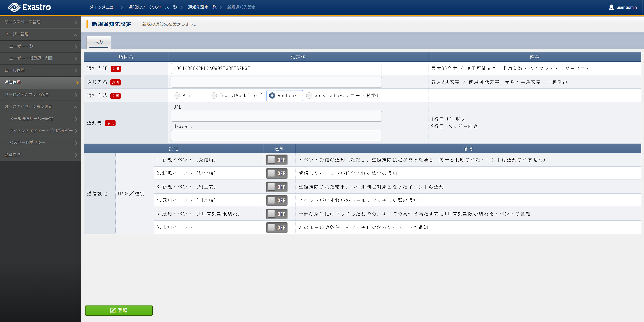Click the Exastro logo icon

pos(14,7)
